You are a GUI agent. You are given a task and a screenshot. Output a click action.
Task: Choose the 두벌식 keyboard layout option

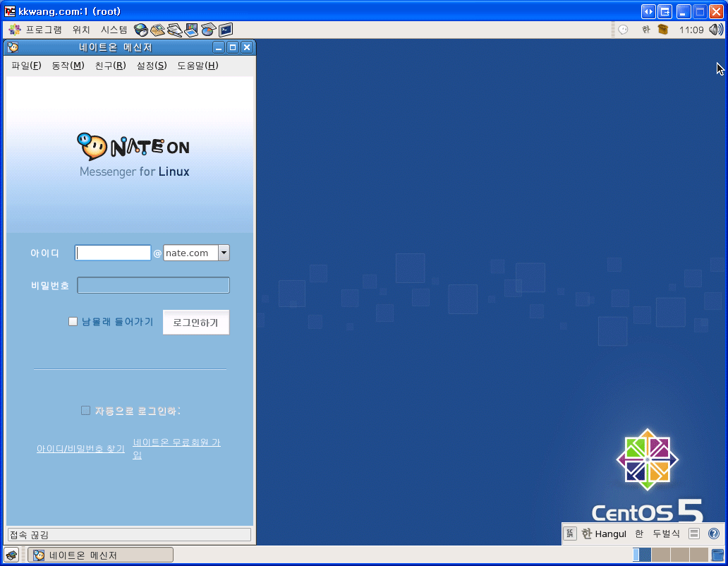(666, 534)
